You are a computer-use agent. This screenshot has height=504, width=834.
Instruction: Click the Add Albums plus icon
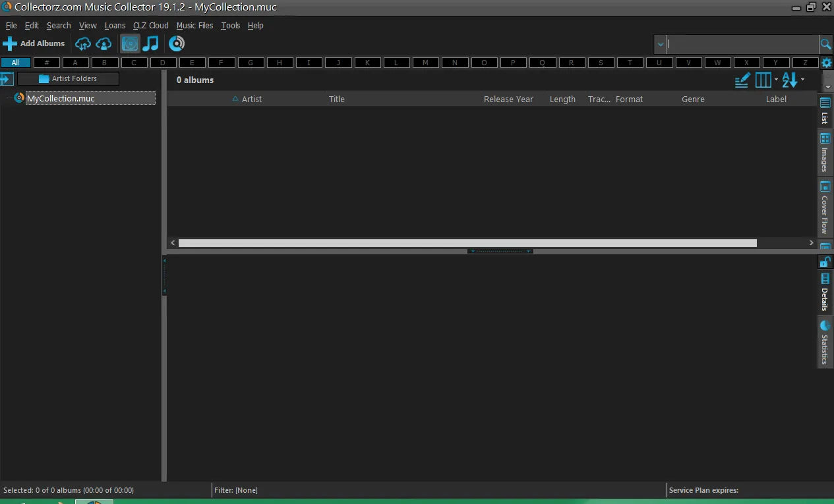(x=10, y=44)
